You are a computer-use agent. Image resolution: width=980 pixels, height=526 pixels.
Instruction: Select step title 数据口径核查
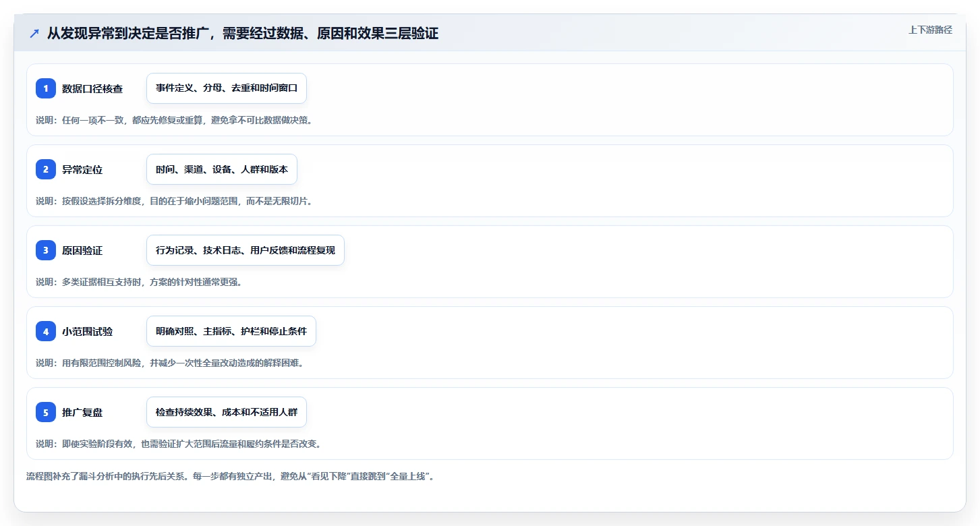92,89
